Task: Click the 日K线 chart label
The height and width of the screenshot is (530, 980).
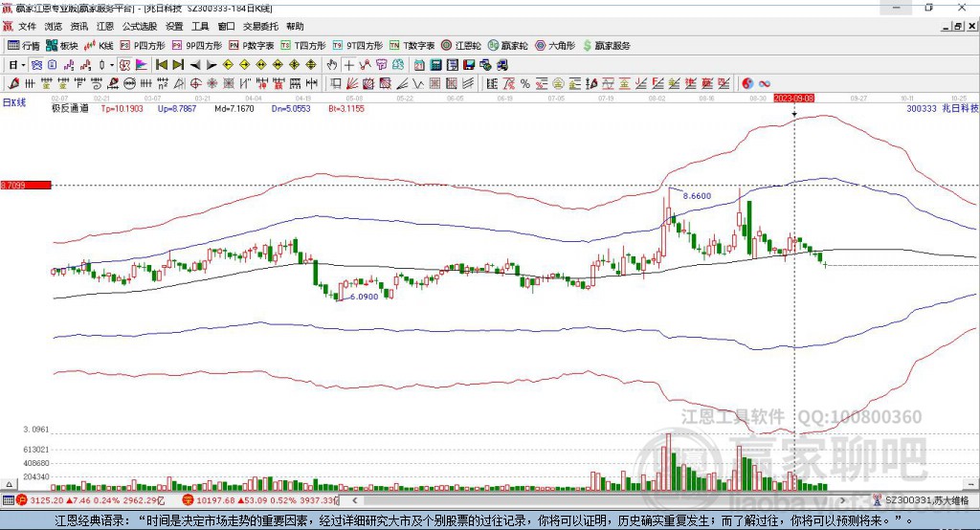Action: point(14,102)
